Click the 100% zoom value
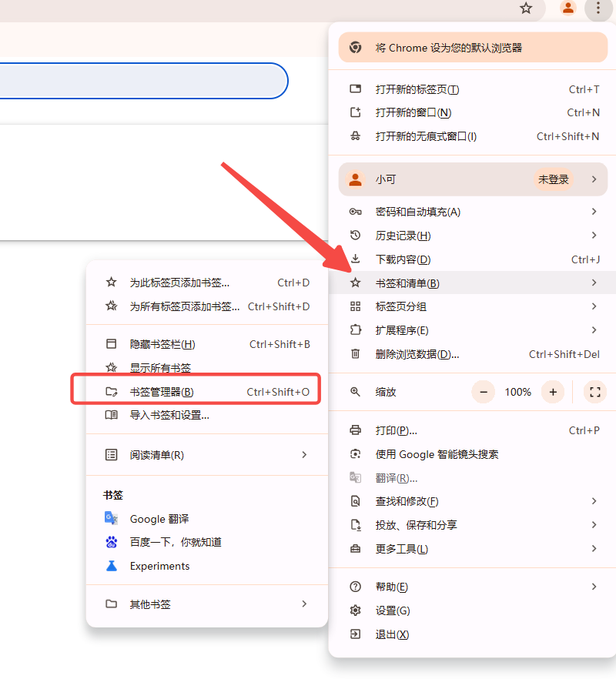Image resolution: width=616 pixels, height=679 pixels. pos(517,392)
